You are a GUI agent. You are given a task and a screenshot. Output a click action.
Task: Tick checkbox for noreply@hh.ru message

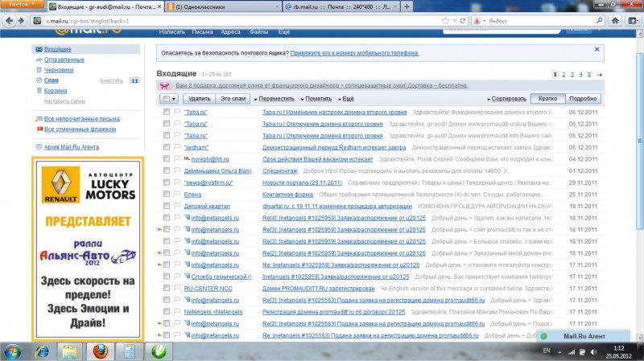(x=167, y=158)
